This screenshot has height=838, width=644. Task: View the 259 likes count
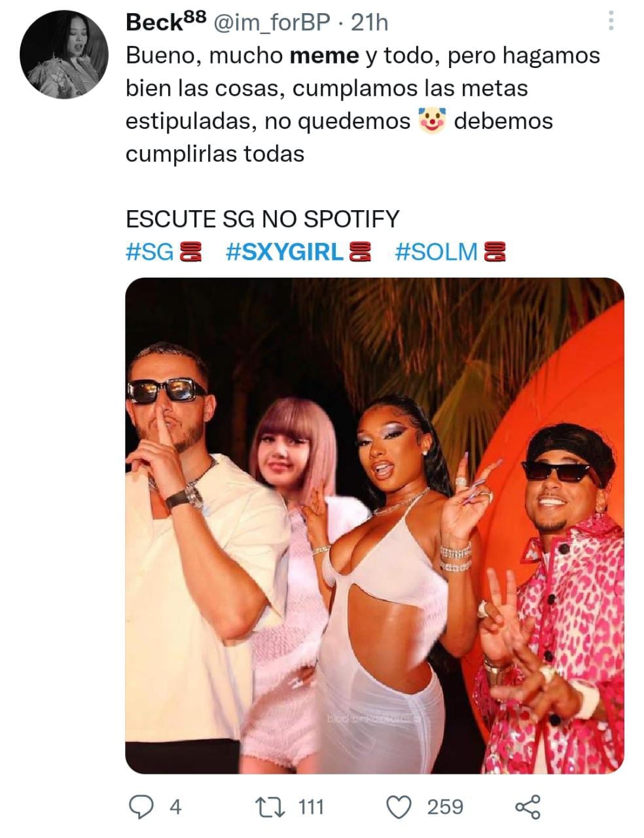(x=445, y=807)
